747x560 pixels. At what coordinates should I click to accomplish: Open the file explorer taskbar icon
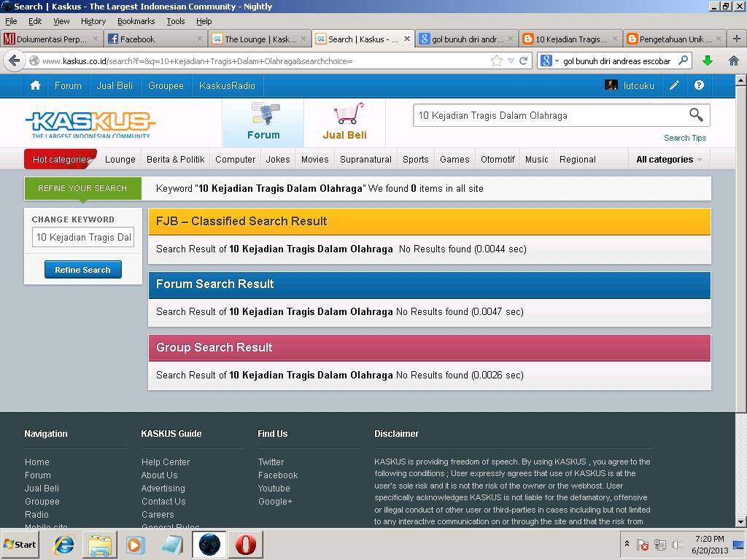click(x=99, y=544)
